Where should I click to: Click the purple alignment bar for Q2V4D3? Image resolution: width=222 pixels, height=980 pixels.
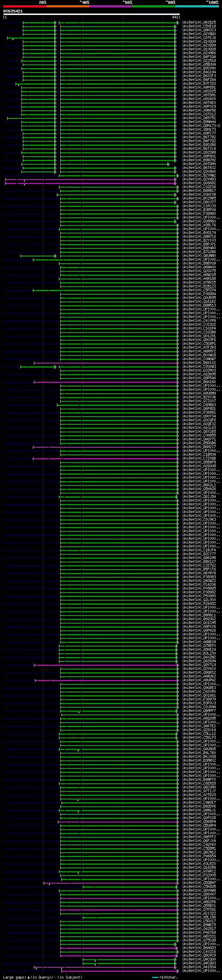point(91,179)
